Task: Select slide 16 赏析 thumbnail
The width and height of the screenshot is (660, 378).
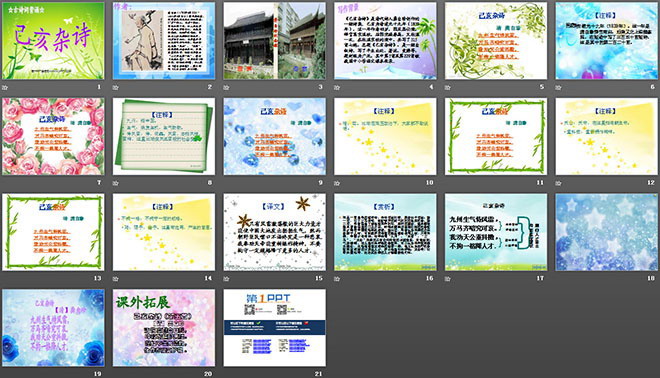Action: click(385, 232)
